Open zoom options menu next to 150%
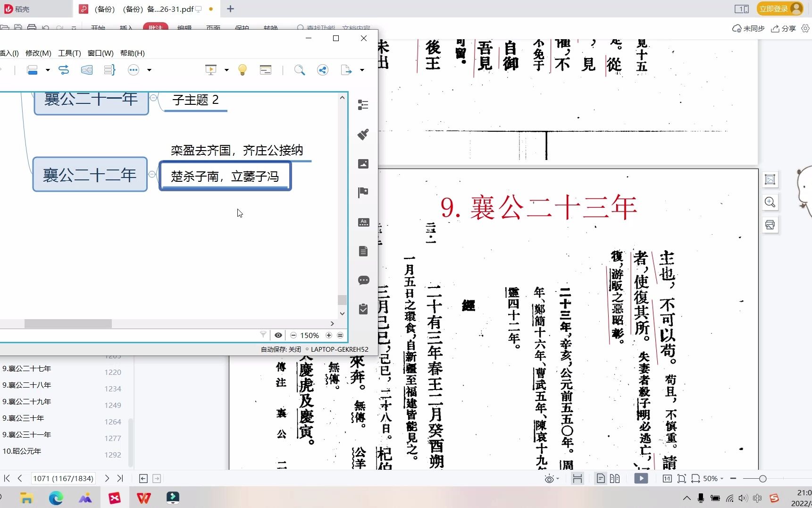The image size is (812, 508). point(340,335)
